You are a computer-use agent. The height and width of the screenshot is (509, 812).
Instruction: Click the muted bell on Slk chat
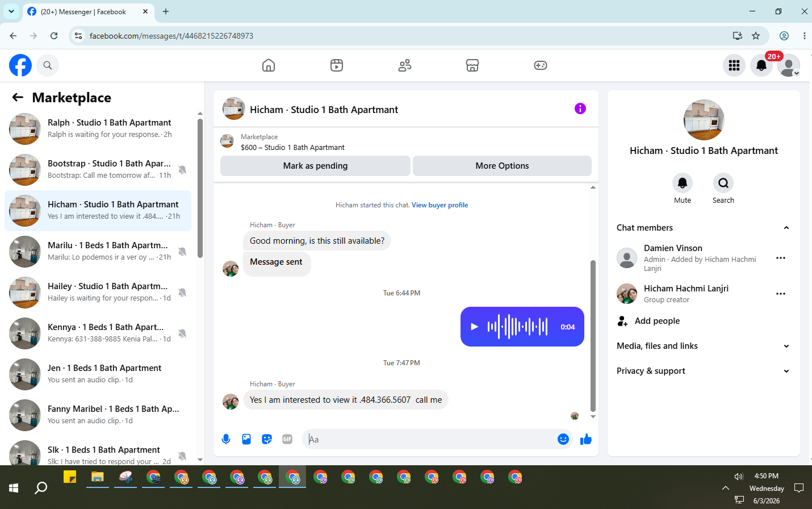tap(182, 456)
